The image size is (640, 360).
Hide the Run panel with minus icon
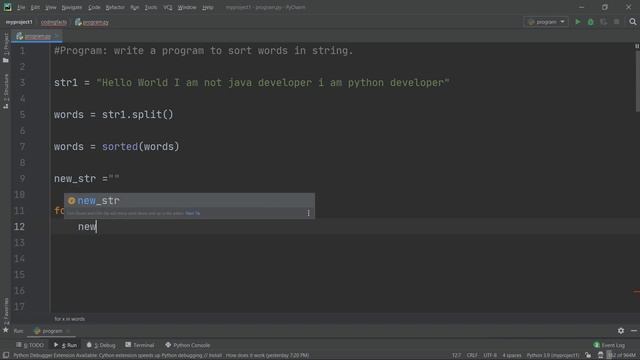tap(633, 331)
